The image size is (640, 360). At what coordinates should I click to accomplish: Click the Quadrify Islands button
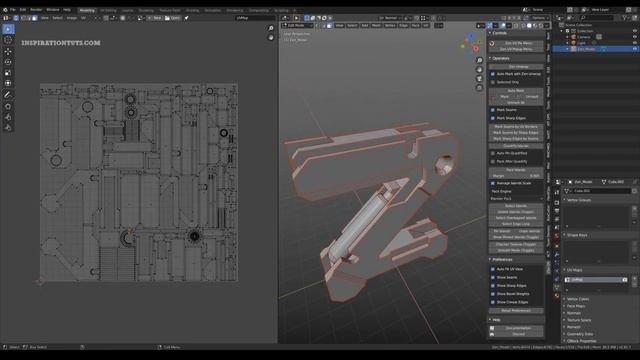tap(516, 146)
